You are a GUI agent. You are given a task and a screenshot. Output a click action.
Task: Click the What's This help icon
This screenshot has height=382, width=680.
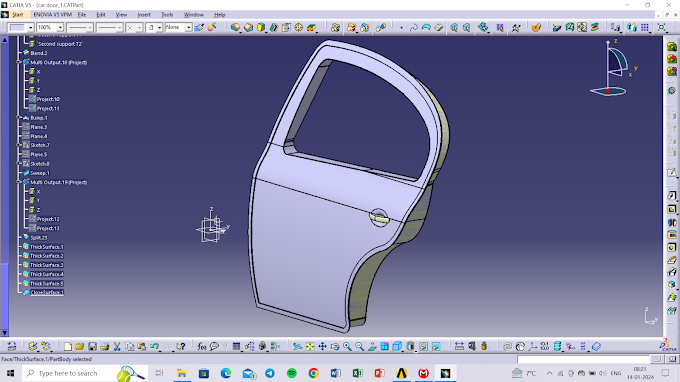181,346
